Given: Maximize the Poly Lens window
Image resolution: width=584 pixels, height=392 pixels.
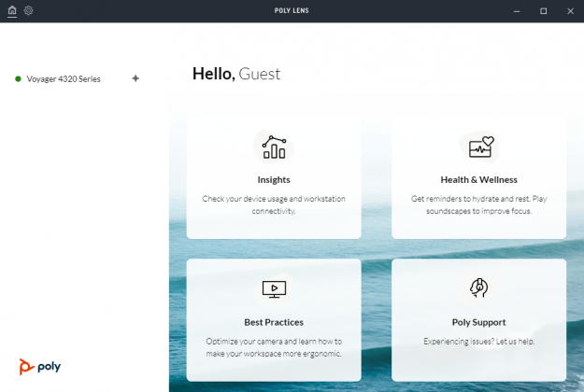Looking at the screenshot, I should coord(543,10).
